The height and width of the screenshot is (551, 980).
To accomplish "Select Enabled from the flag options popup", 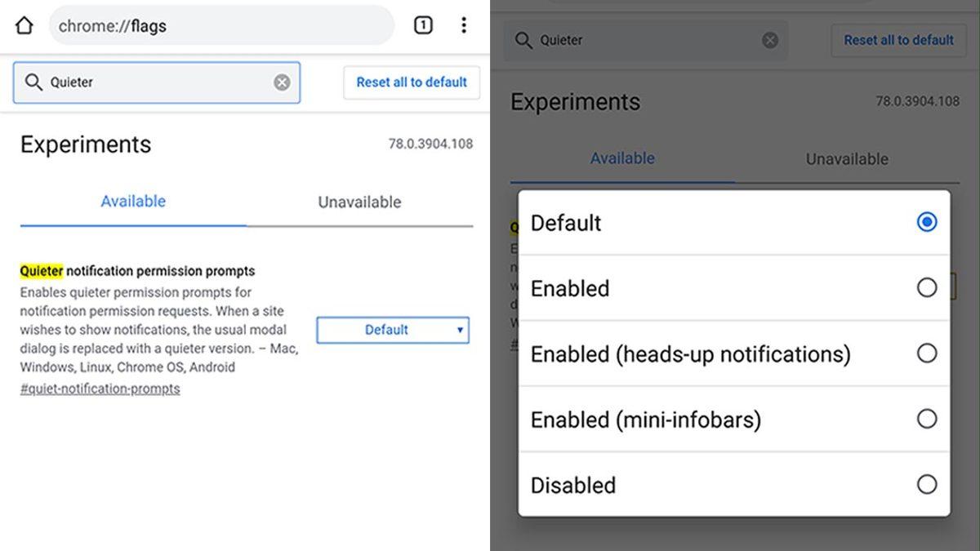I will (x=927, y=287).
